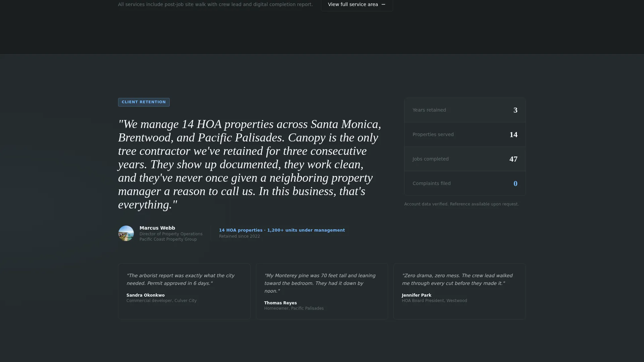Click Marcus Webb's round avatar photo

126,233
